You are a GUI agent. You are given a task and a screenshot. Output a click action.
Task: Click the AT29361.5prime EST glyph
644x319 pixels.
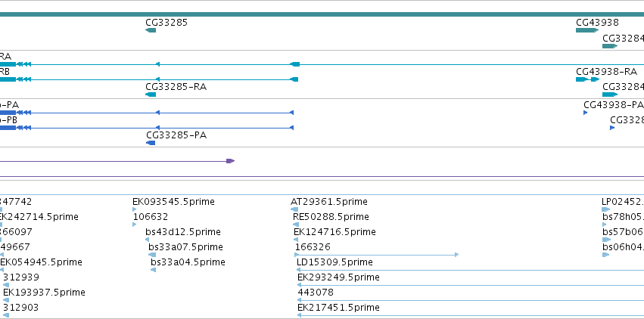coord(294,209)
